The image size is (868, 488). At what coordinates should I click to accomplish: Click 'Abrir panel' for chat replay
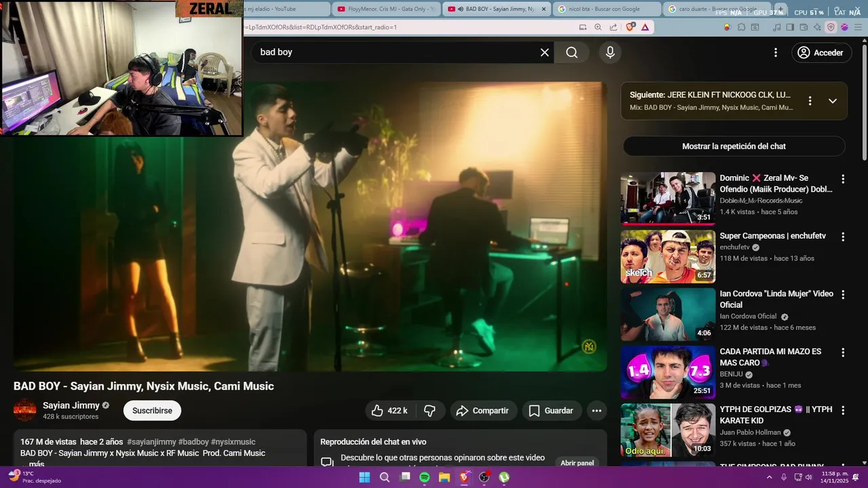pyautogui.click(x=577, y=463)
